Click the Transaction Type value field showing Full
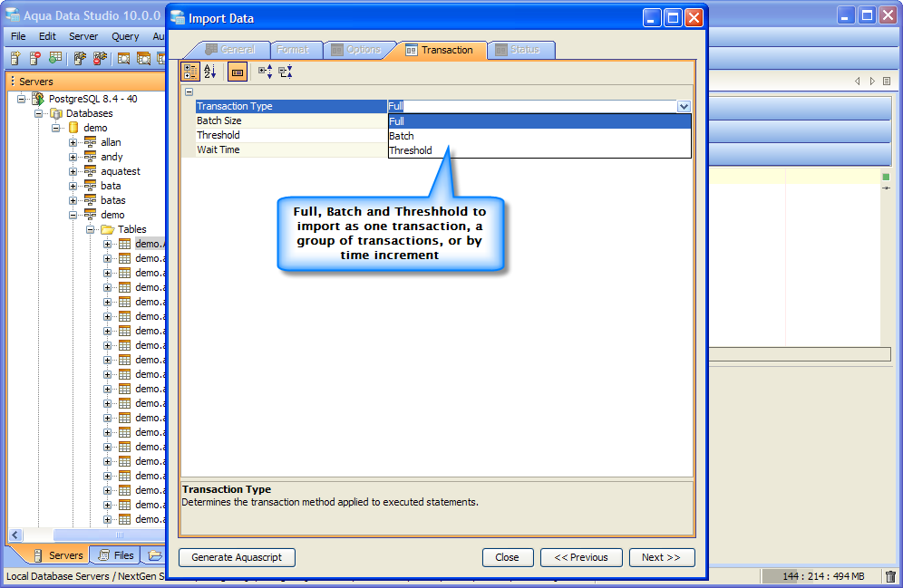 (533, 106)
